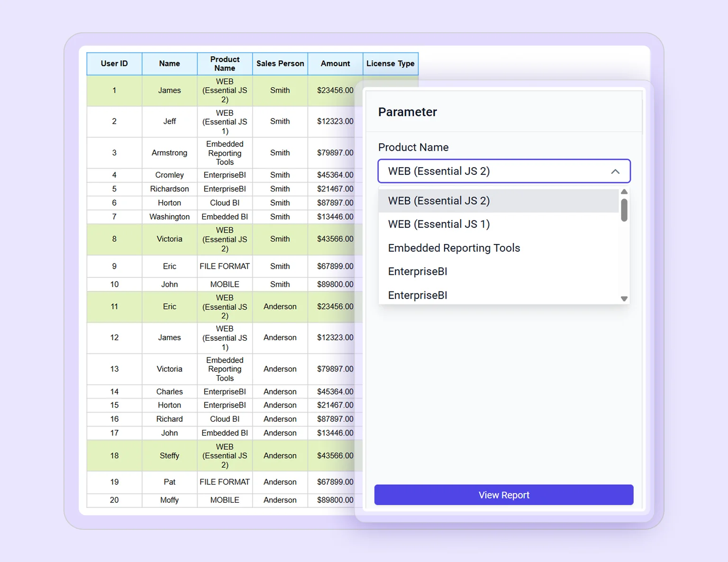Select the $89800.00 amount for Moffy
Image resolution: width=728 pixels, height=562 pixels.
[335, 500]
